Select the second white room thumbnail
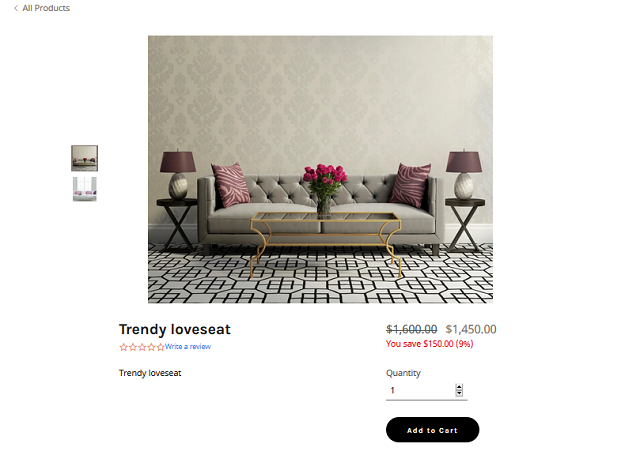 pyautogui.click(x=84, y=189)
